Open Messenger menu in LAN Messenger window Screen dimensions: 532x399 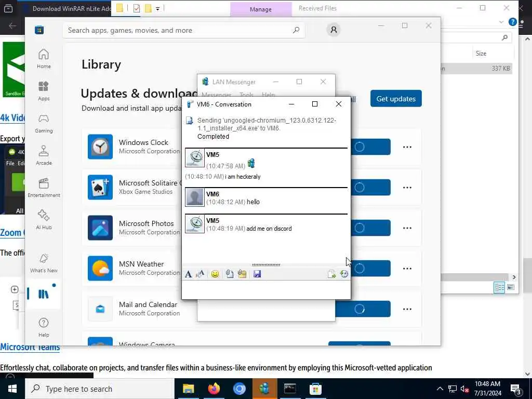coord(217,95)
